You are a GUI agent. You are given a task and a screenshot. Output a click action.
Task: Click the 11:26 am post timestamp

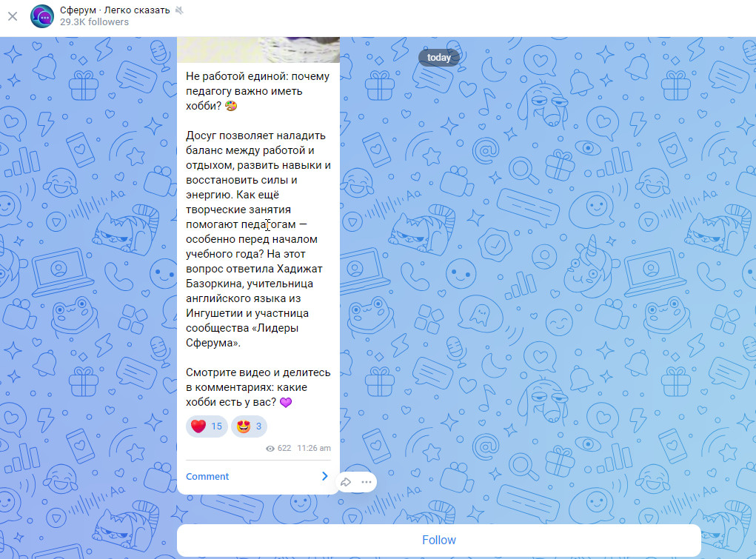click(x=314, y=448)
